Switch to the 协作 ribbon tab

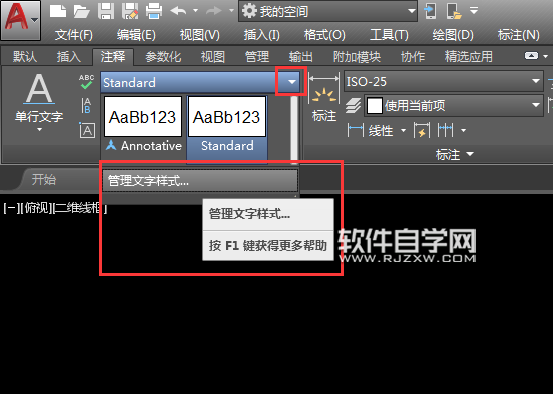(413, 56)
